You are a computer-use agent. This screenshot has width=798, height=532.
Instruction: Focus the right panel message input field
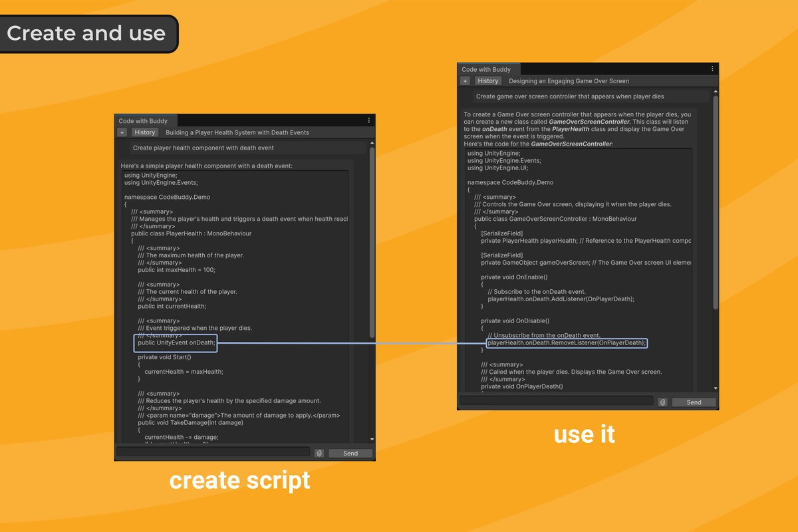(557, 400)
